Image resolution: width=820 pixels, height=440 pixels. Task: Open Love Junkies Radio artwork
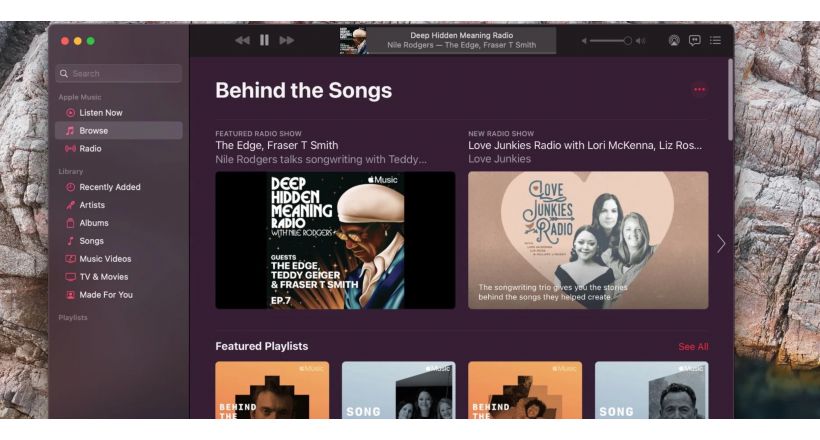pyautogui.click(x=588, y=240)
